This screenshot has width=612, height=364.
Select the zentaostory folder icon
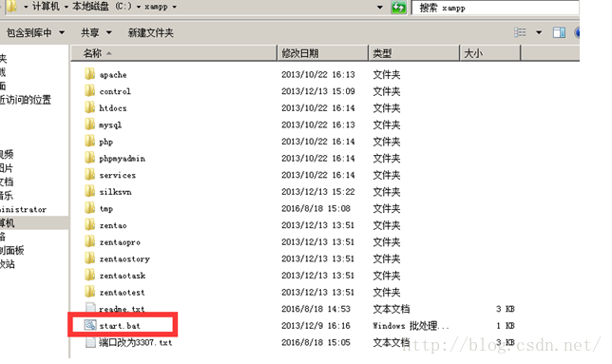coord(89,259)
